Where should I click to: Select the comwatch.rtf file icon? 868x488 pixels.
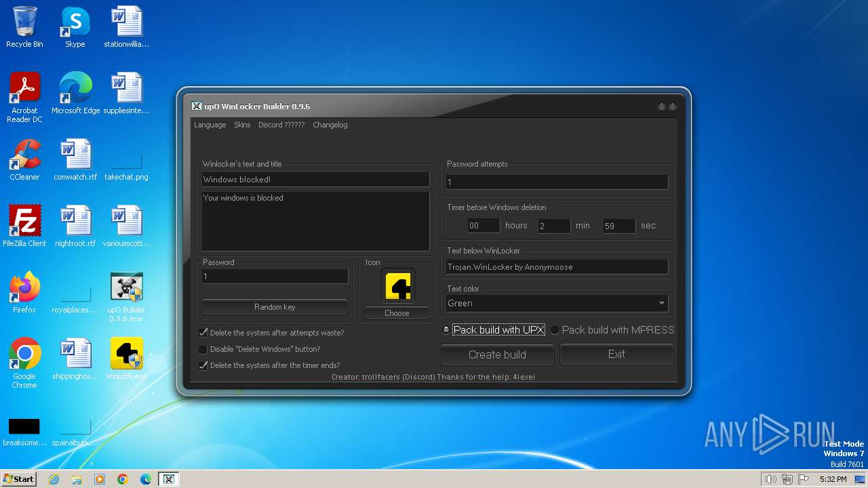pos(75,160)
